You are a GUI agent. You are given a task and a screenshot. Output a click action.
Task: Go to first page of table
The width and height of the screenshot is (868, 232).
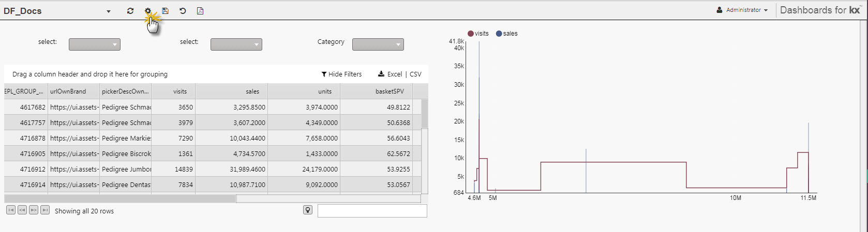(x=11, y=210)
